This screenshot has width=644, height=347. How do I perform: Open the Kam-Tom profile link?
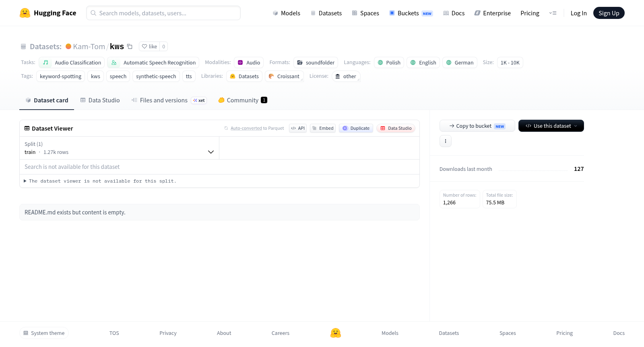(89, 46)
